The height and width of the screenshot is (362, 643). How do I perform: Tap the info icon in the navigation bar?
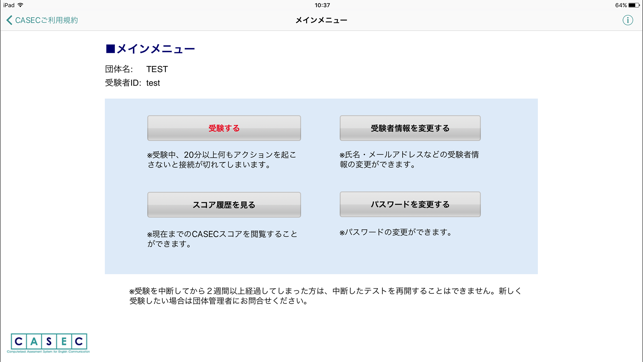click(x=627, y=20)
